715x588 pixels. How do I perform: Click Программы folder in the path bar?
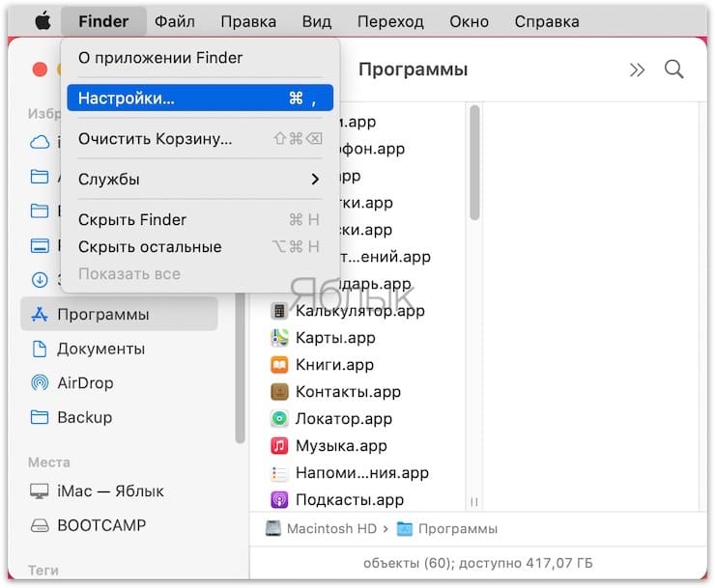[458, 529]
